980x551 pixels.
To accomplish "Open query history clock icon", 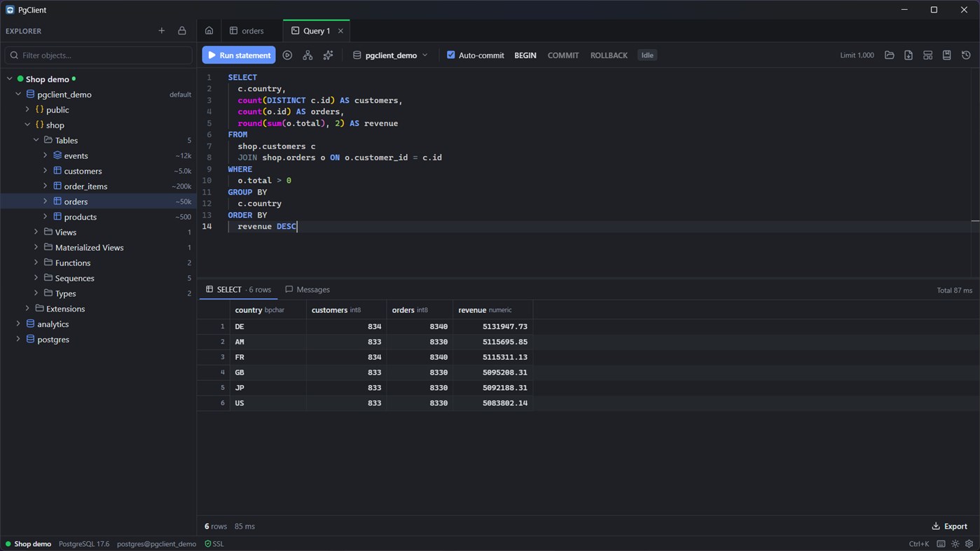I will click(x=966, y=55).
